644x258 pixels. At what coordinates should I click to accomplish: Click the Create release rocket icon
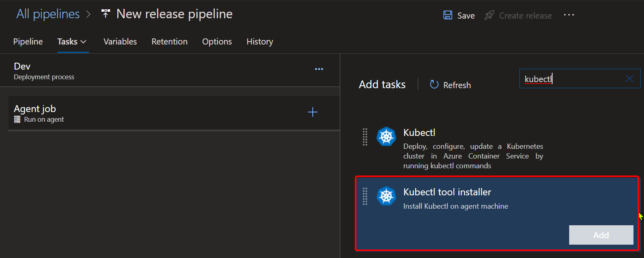coord(489,15)
